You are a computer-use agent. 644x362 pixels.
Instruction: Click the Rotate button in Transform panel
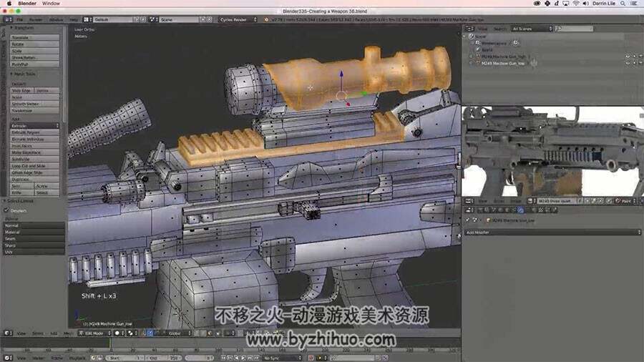34,44
